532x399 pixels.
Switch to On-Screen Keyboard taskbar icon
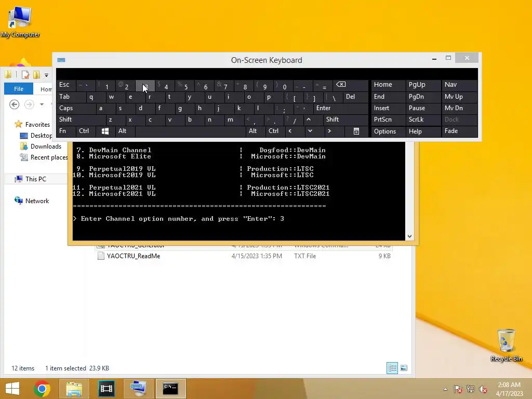tap(138, 389)
